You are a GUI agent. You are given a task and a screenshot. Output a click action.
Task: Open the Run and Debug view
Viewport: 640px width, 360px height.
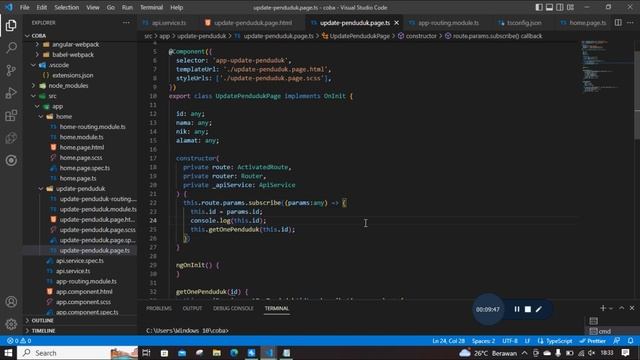[x=11, y=93]
